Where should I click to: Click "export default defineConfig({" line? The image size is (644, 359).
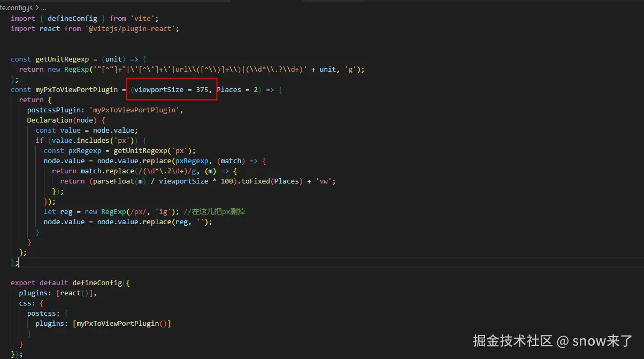pos(70,282)
